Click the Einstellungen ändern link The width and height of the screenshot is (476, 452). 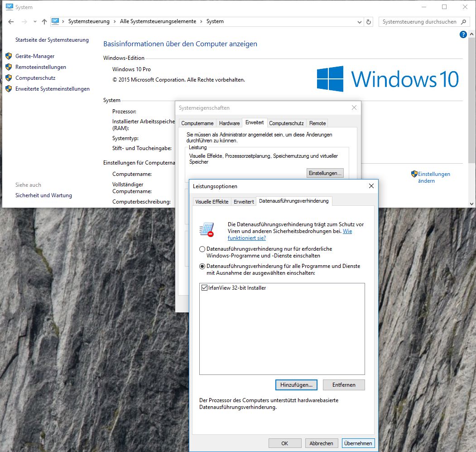coord(434,178)
